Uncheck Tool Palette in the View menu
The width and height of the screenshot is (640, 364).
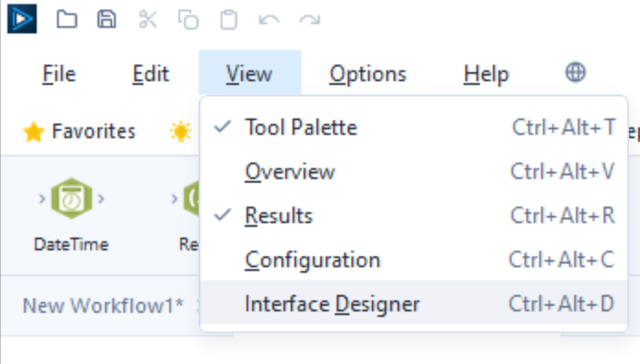pos(301,127)
